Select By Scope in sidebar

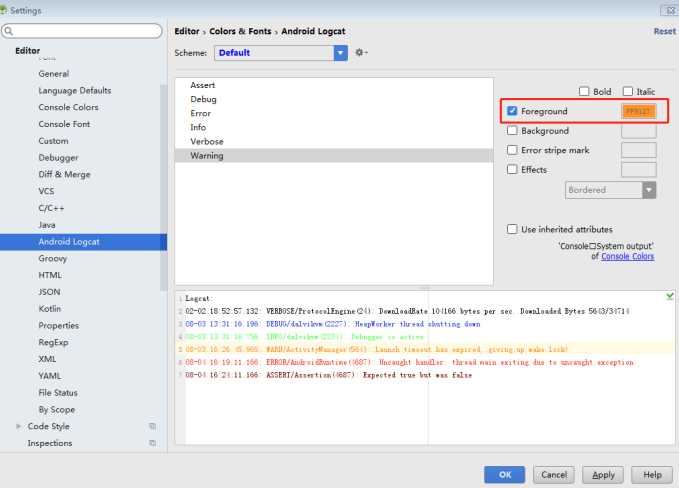click(57, 410)
